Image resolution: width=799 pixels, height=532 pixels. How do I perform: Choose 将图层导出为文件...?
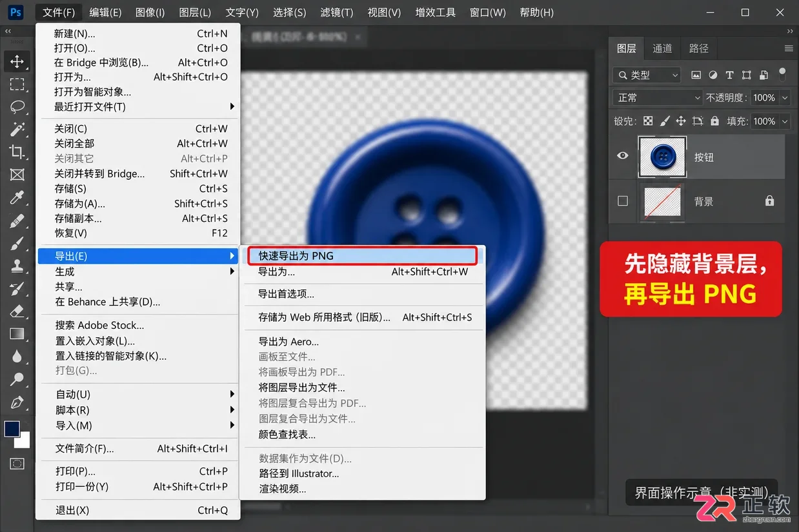pos(363,388)
